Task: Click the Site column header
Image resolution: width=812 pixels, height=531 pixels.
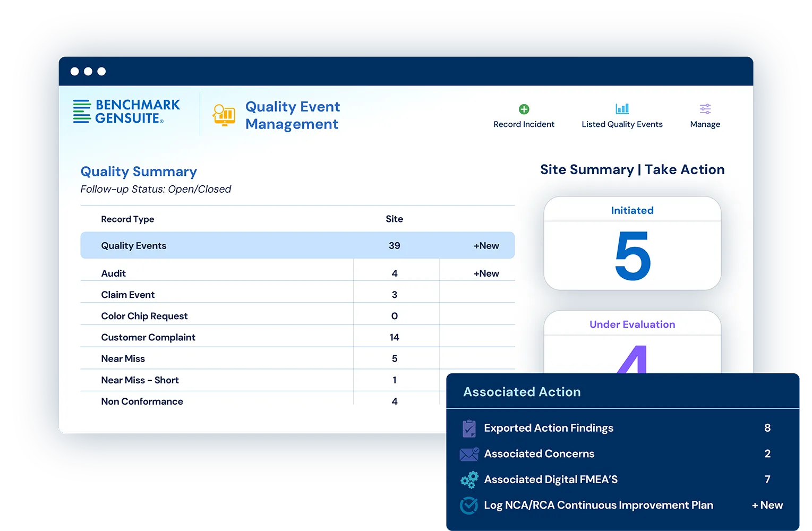Action: [x=394, y=219]
